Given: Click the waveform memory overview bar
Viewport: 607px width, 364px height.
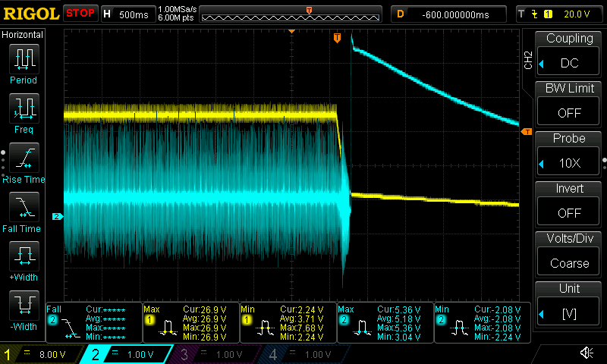Looking at the screenshot, I should (x=291, y=14).
